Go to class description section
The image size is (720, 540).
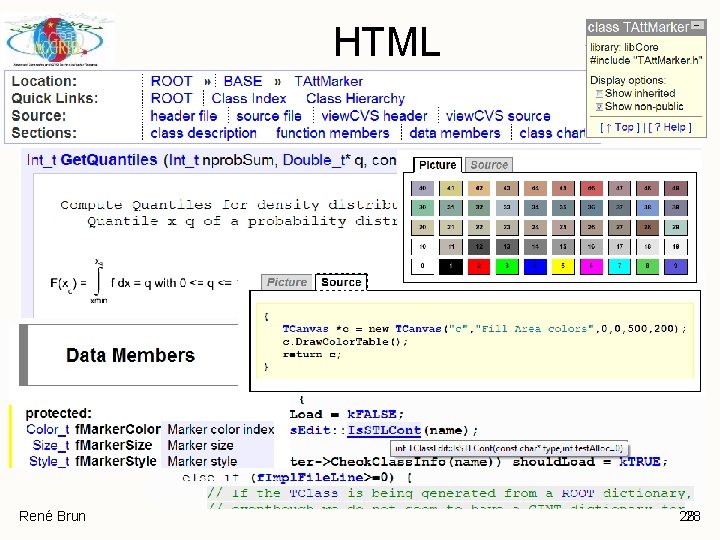click(203, 133)
